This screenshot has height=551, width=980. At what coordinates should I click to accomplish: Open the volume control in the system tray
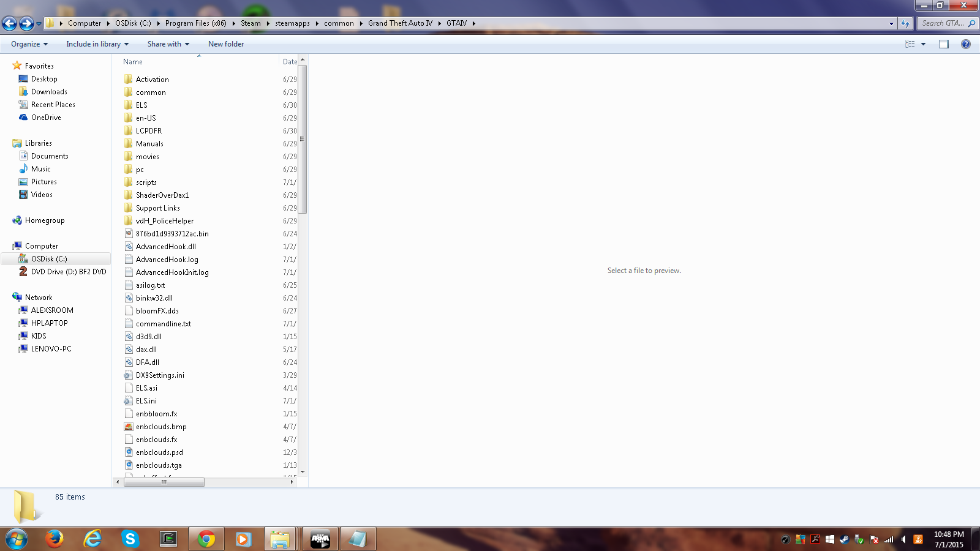(x=903, y=539)
